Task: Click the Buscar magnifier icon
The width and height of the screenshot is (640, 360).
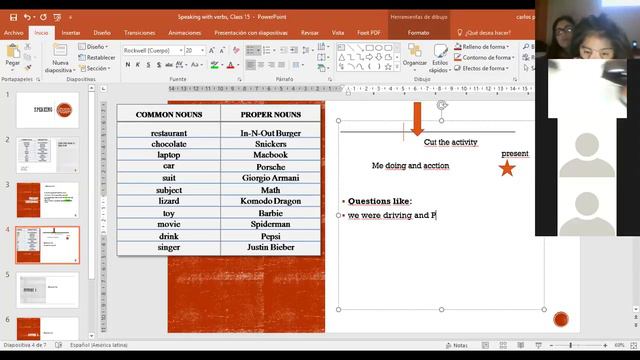Action: tap(526, 47)
